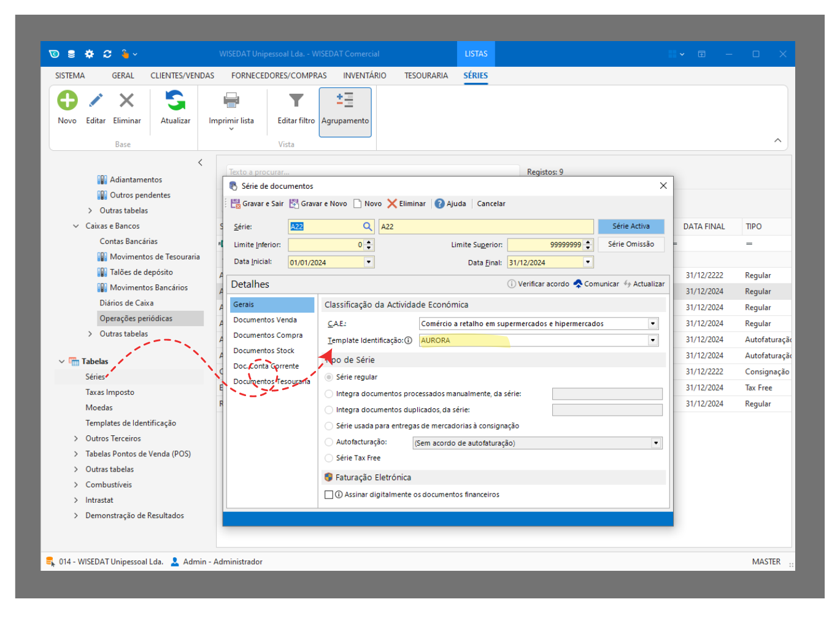Screen dimensions: 840x618
Task: Click the Editar pencil icon
Action: (x=96, y=101)
